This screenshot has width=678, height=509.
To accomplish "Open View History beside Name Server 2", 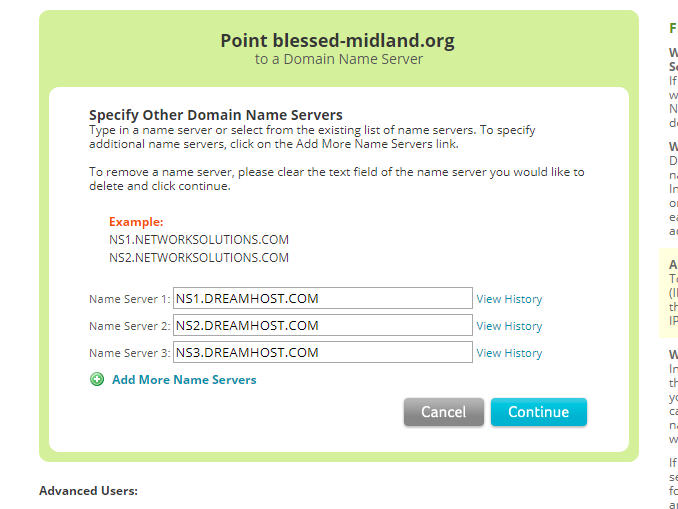I will 509,326.
